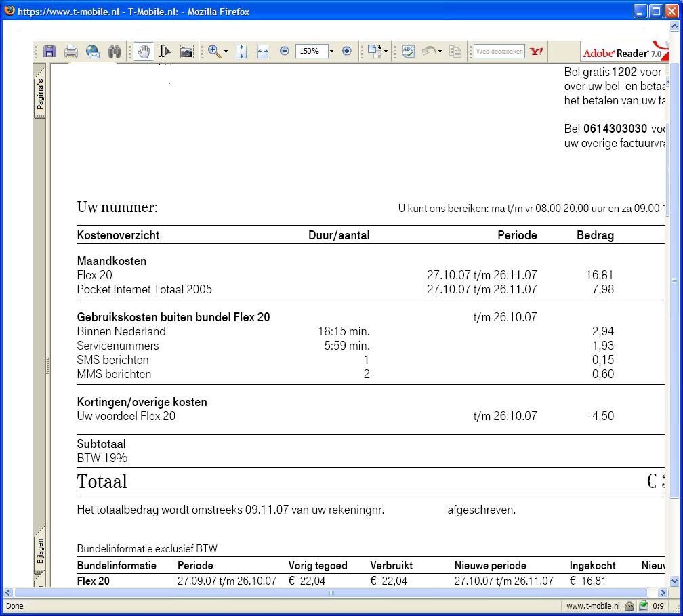This screenshot has height=616, width=683.
Task: Open the zoom tool dropdown arrow
Action: pos(226,52)
